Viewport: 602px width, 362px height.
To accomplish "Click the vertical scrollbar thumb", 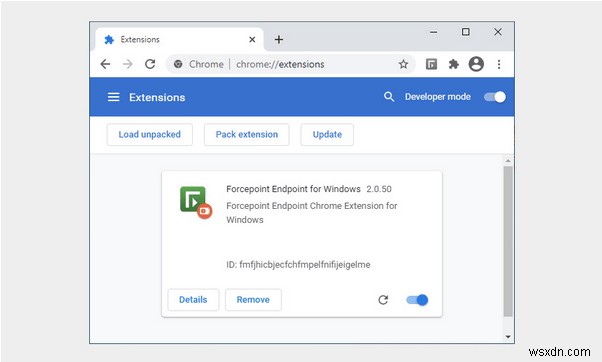I will [x=508, y=241].
